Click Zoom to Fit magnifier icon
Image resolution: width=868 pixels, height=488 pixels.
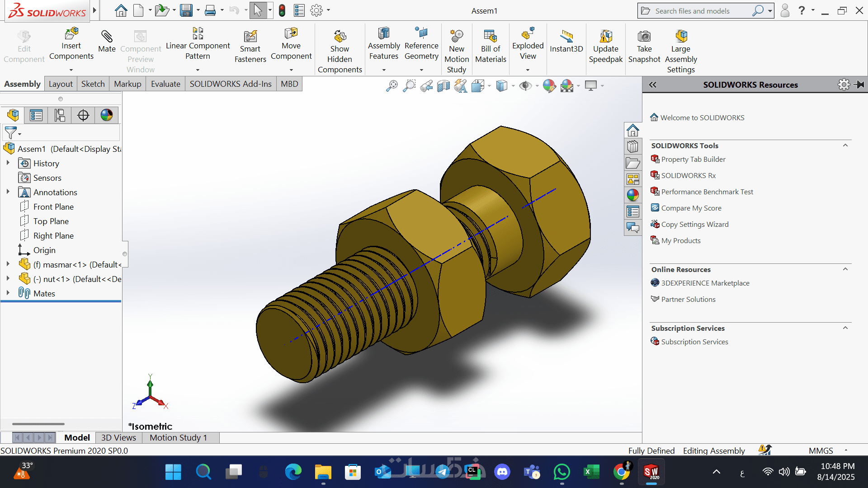392,85
